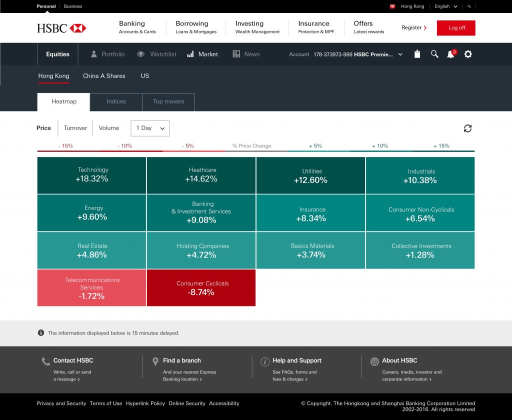Click the Consumer Cyclicals -8.74% tile
The image size is (512, 420).
tap(201, 288)
